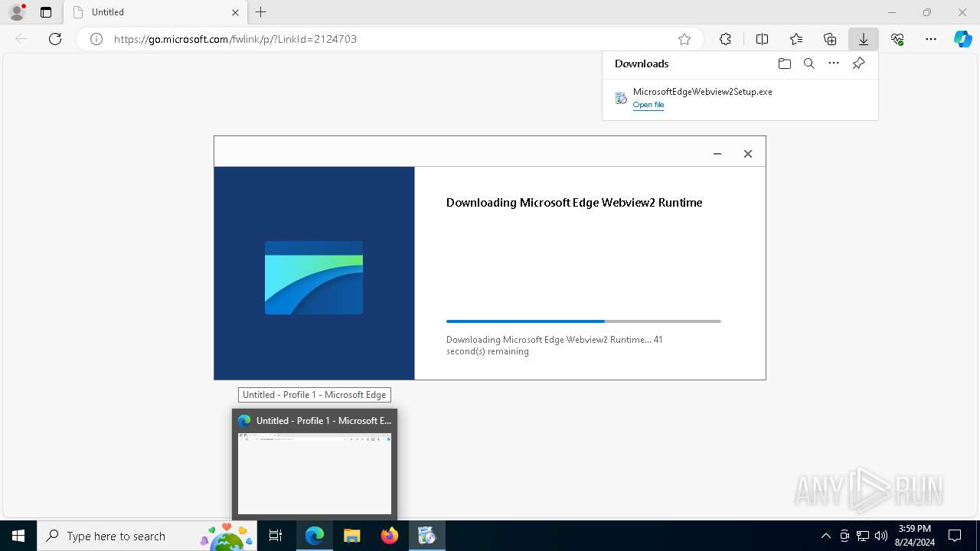This screenshot has height=551, width=980.
Task: Open more options in Downloads panel
Action: (x=834, y=64)
